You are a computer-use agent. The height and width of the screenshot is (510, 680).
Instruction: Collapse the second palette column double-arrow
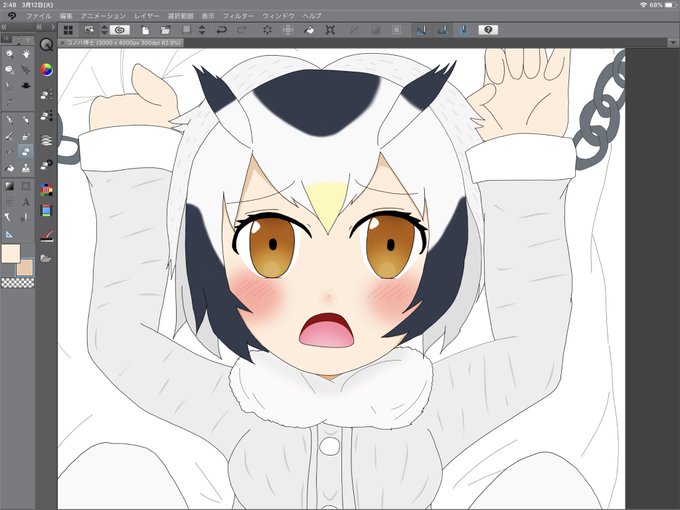(39, 27)
